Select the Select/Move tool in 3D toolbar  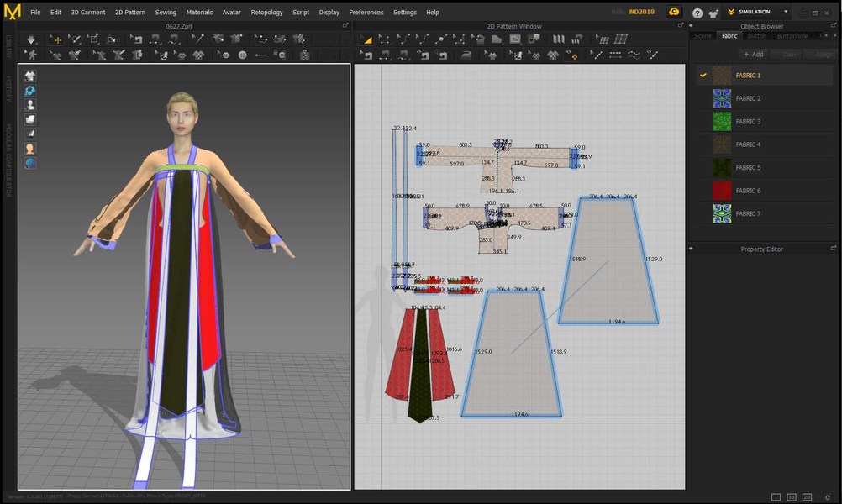[x=55, y=39]
